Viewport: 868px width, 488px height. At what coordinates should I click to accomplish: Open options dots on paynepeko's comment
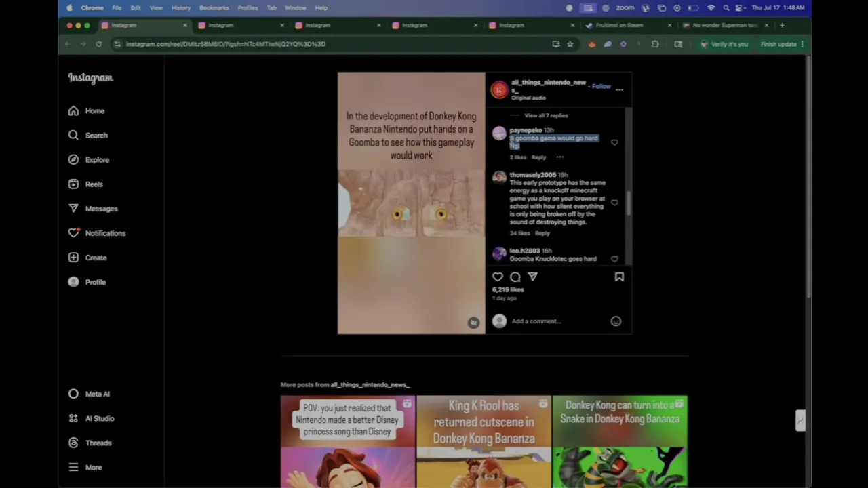560,157
